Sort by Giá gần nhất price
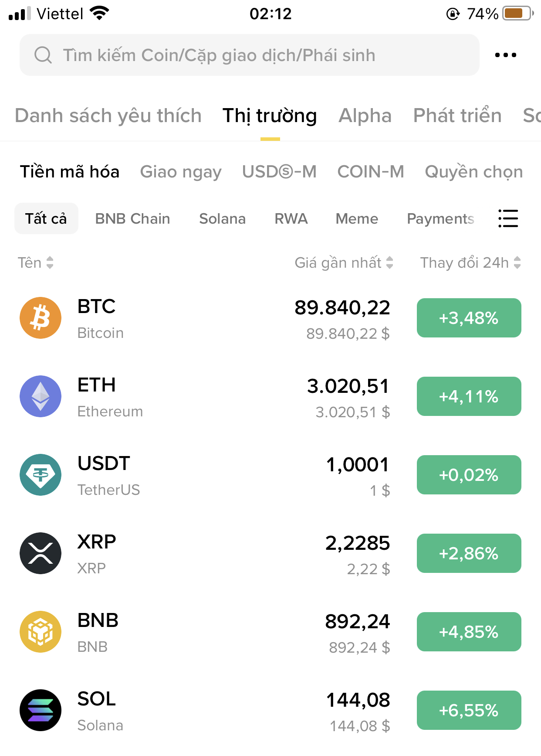This screenshot has height=756, width=541. (344, 262)
